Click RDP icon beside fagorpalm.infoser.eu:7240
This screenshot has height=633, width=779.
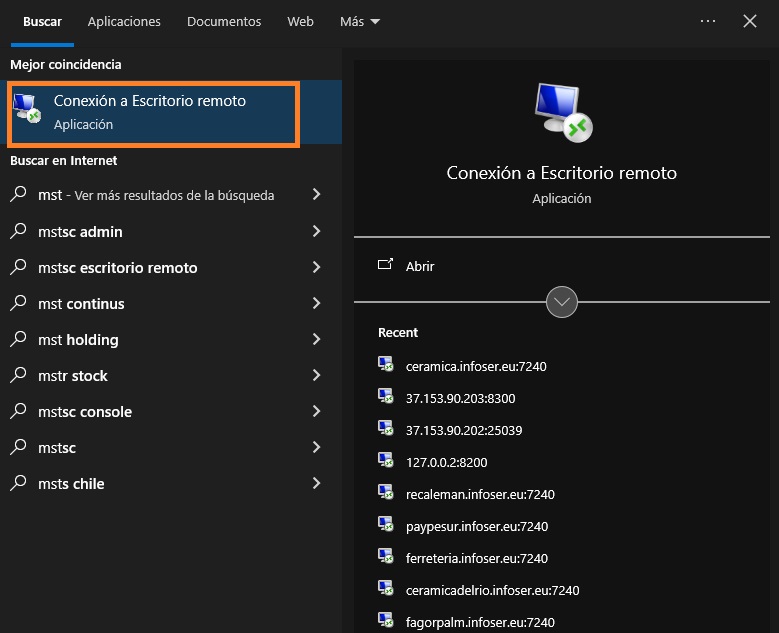click(x=386, y=620)
